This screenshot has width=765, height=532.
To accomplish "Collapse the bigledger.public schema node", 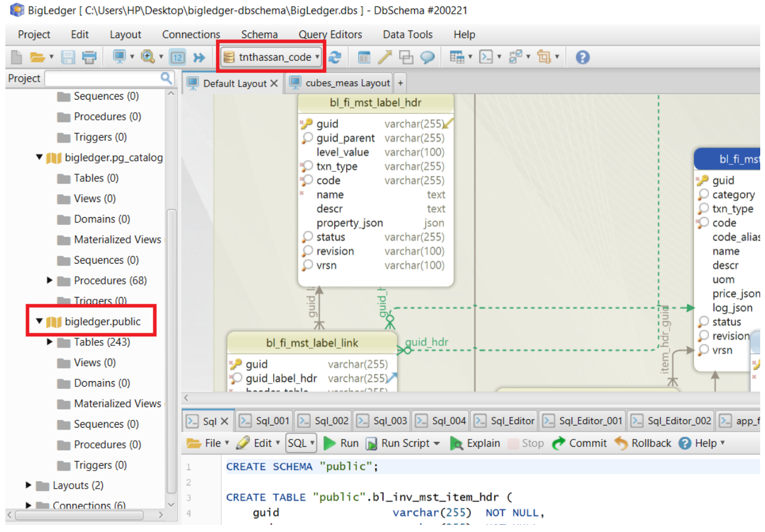I will [39, 321].
